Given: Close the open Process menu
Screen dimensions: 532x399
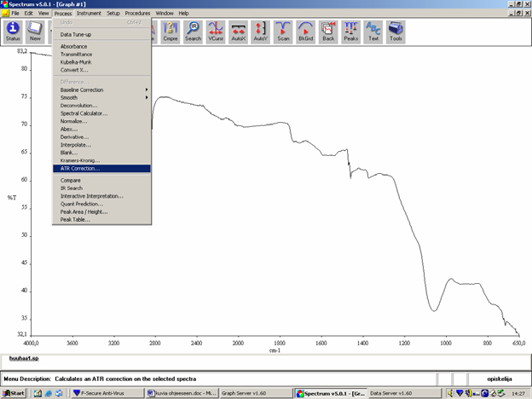Looking at the screenshot, I should tap(63, 14).
